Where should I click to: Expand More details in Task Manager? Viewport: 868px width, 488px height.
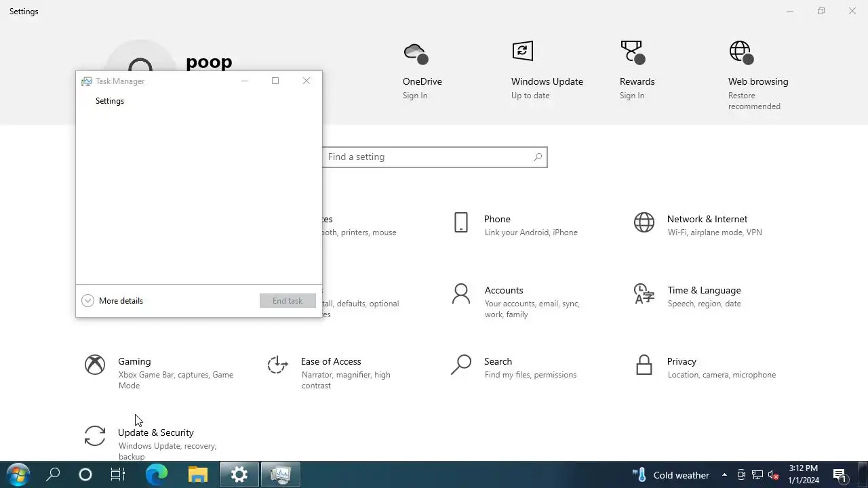coord(113,301)
